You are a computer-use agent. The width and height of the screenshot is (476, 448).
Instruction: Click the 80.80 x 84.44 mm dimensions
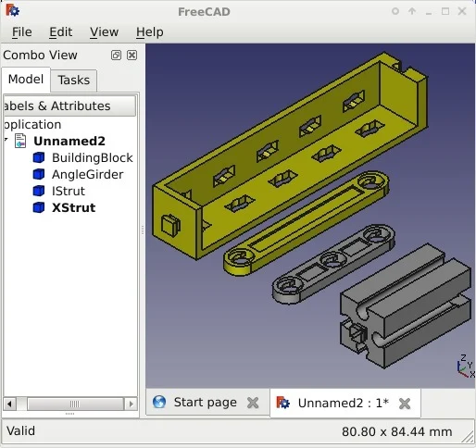tap(397, 431)
